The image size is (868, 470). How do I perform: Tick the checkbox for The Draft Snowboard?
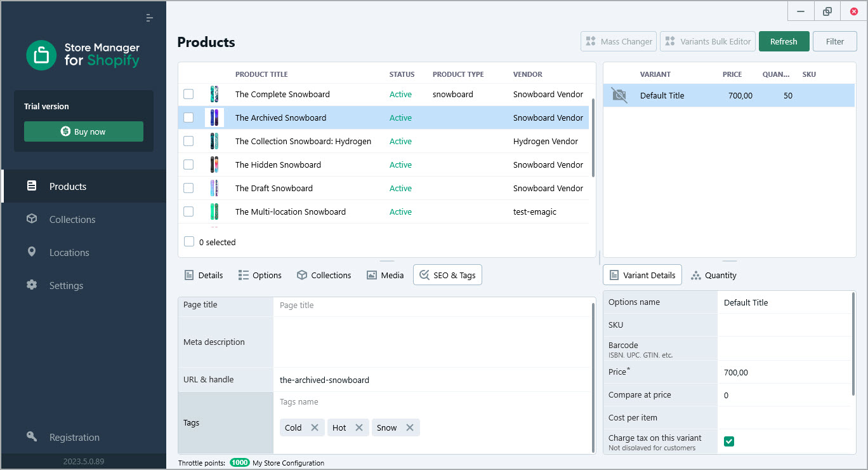tap(188, 188)
